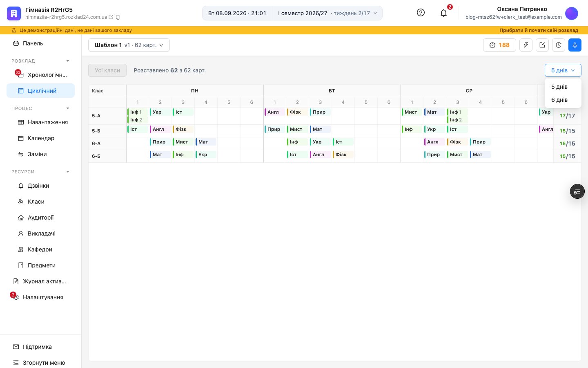Open the help question mark icon
588x368 pixels.
click(421, 13)
